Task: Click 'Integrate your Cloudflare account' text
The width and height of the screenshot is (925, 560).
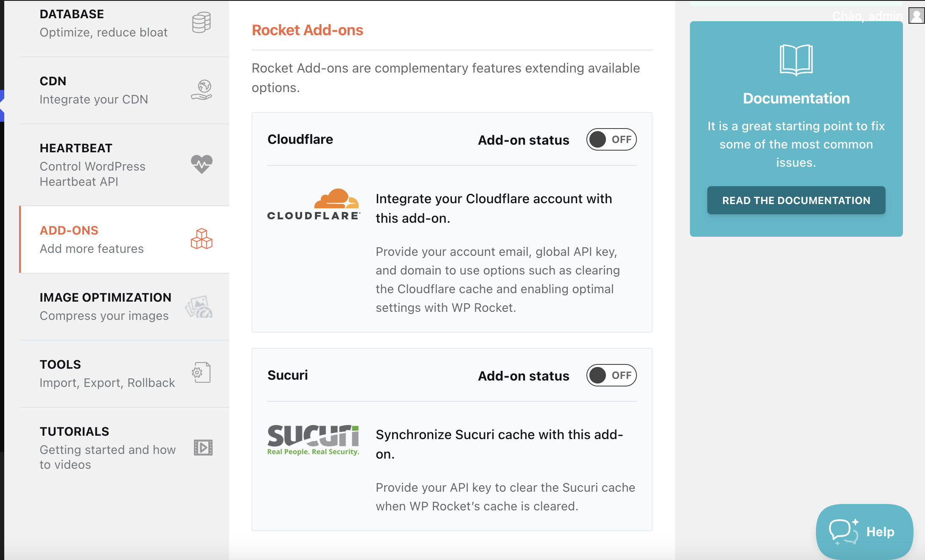Action: pyautogui.click(x=494, y=208)
